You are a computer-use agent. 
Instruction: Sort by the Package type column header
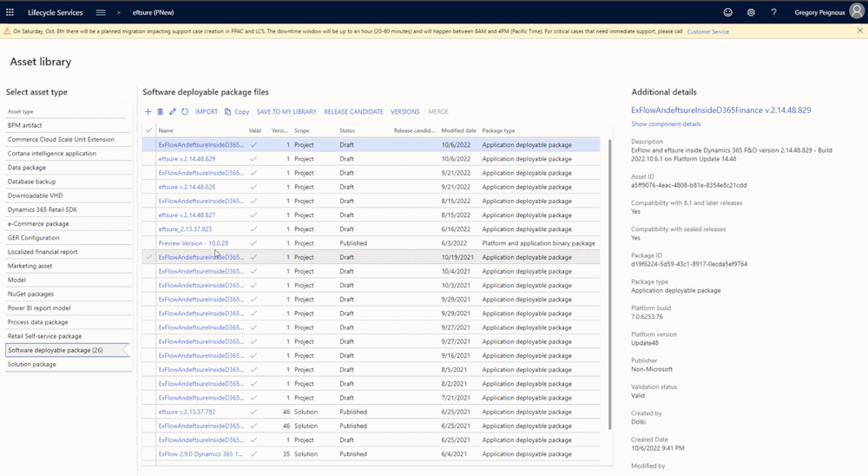coord(498,131)
